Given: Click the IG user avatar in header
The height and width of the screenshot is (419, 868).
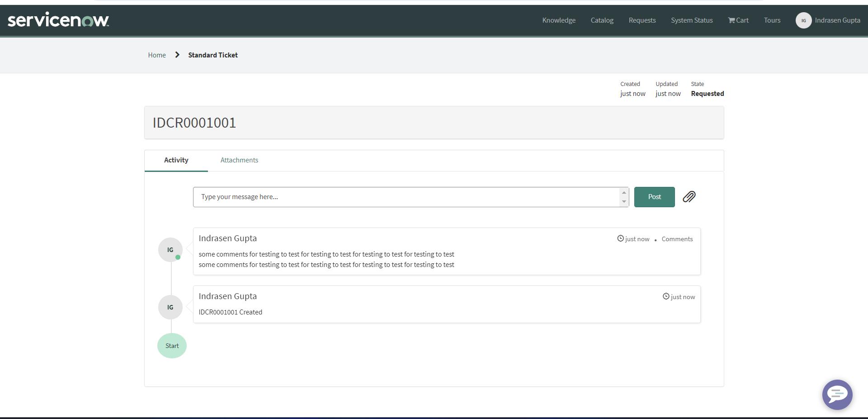Looking at the screenshot, I should (x=803, y=20).
